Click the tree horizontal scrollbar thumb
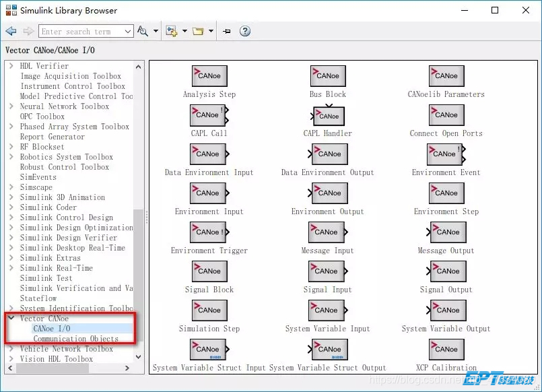 (x=53, y=368)
